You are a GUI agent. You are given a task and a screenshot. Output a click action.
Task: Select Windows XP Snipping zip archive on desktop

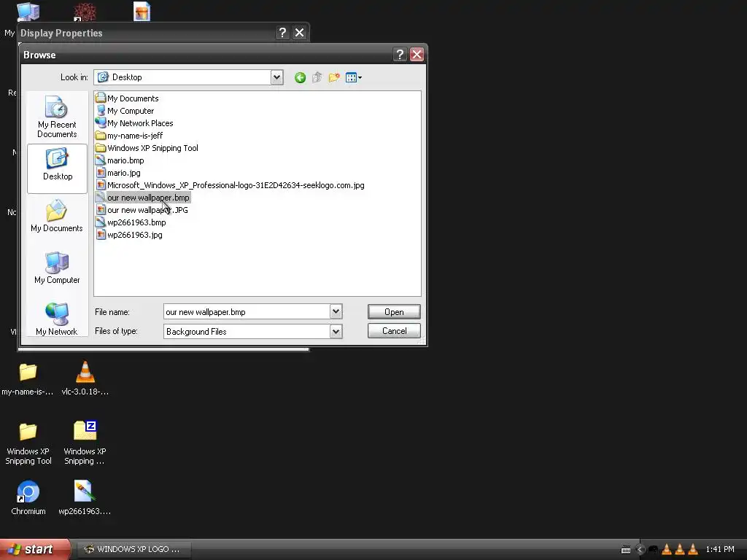(x=85, y=443)
